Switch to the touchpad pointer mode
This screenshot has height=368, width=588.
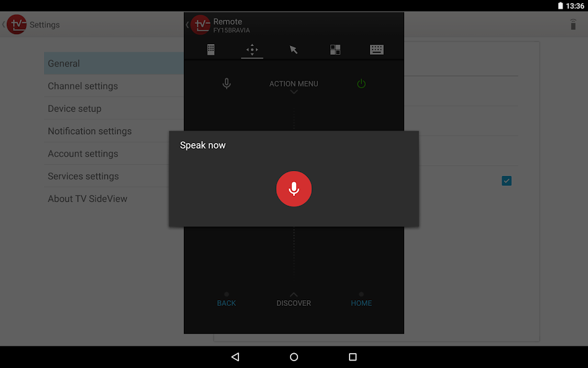(x=293, y=49)
